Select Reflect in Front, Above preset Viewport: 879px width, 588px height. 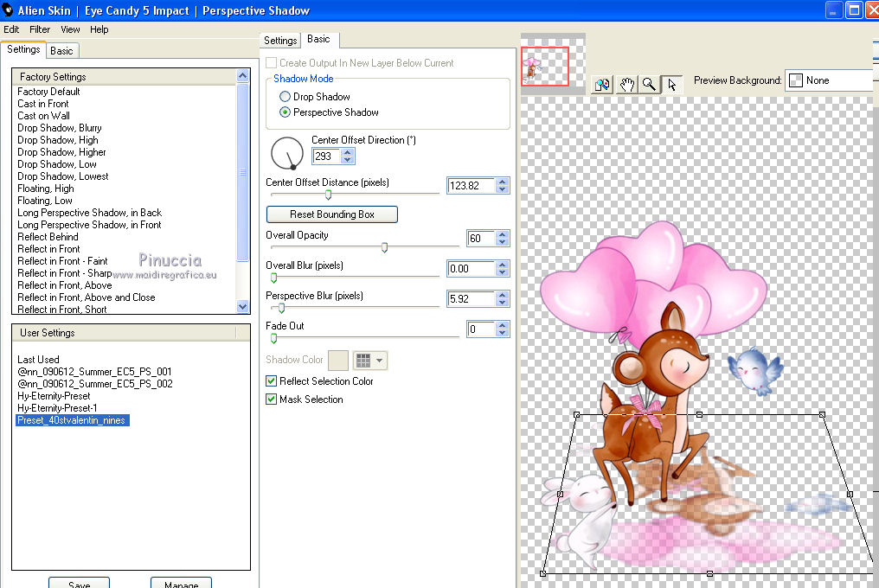click(65, 284)
